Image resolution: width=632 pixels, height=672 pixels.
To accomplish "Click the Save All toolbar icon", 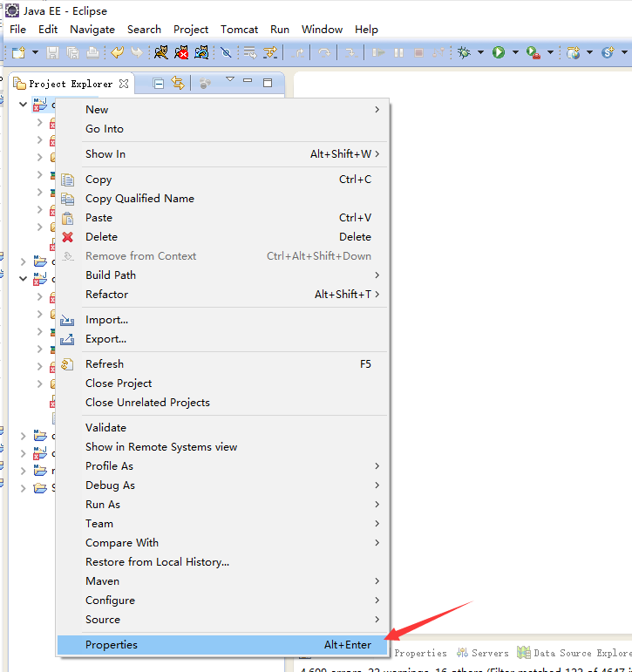I will (73, 52).
